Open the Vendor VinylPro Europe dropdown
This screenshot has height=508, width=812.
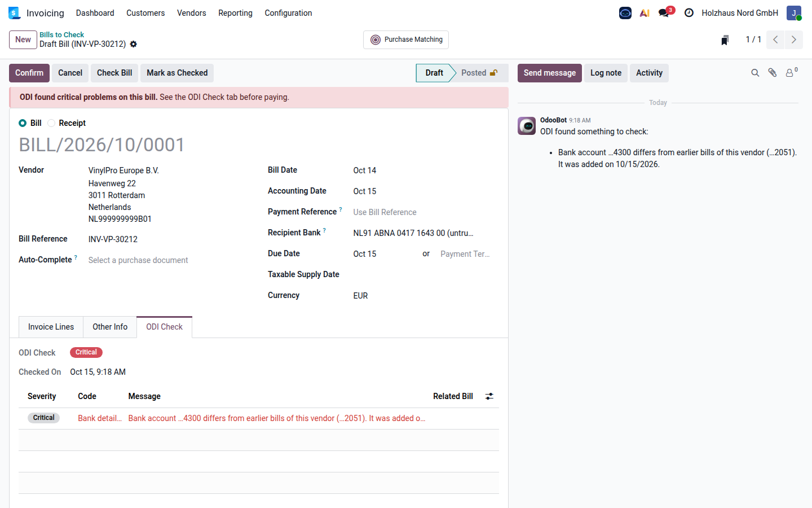168,170
